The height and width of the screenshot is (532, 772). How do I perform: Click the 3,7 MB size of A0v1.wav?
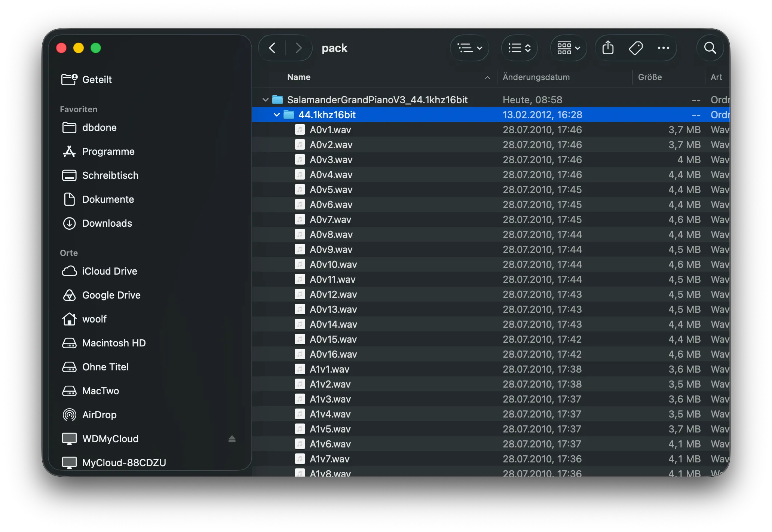coord(684,130)
